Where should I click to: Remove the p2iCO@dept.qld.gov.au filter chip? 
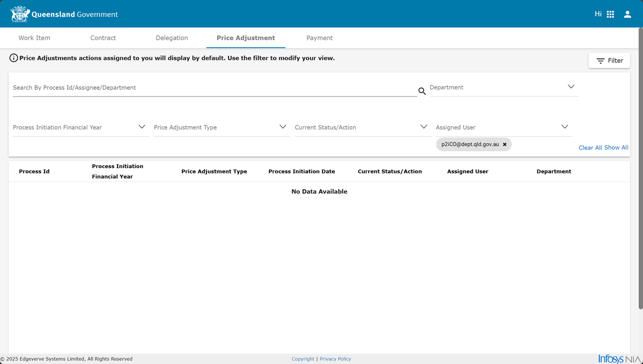click(x=505, y=145)
